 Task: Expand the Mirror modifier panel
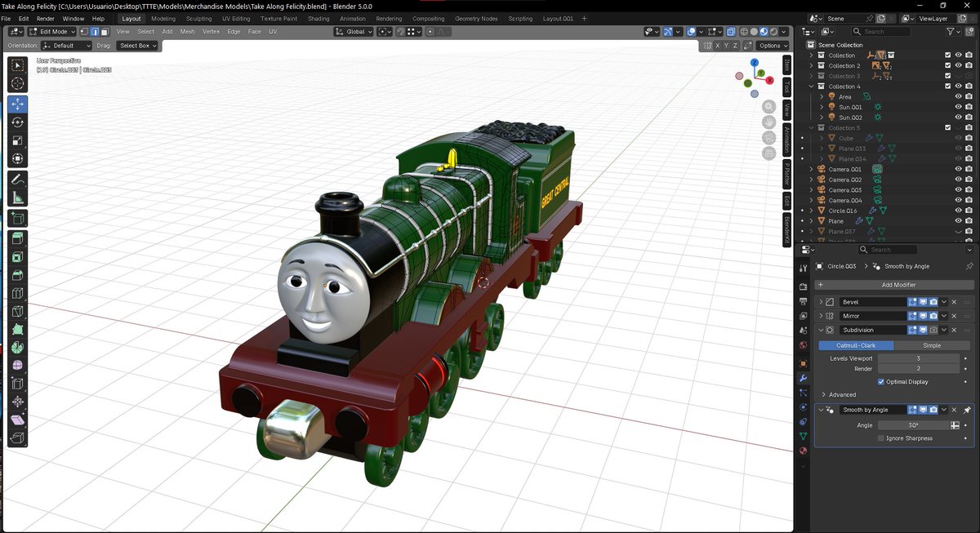(821, 316)
